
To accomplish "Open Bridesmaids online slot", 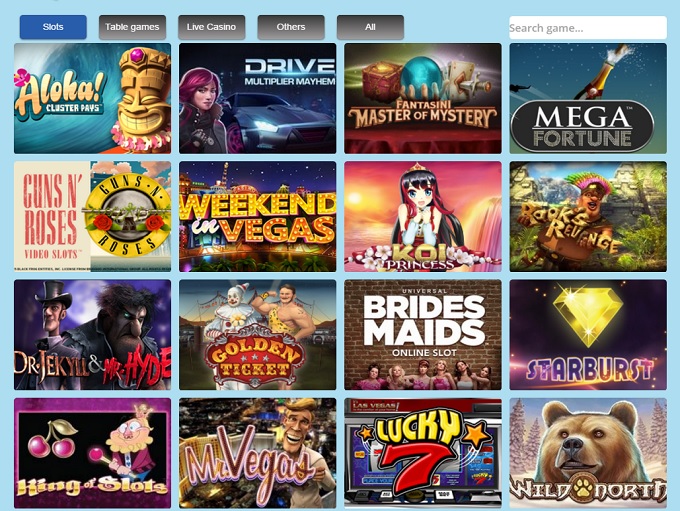I will point(423,335).
